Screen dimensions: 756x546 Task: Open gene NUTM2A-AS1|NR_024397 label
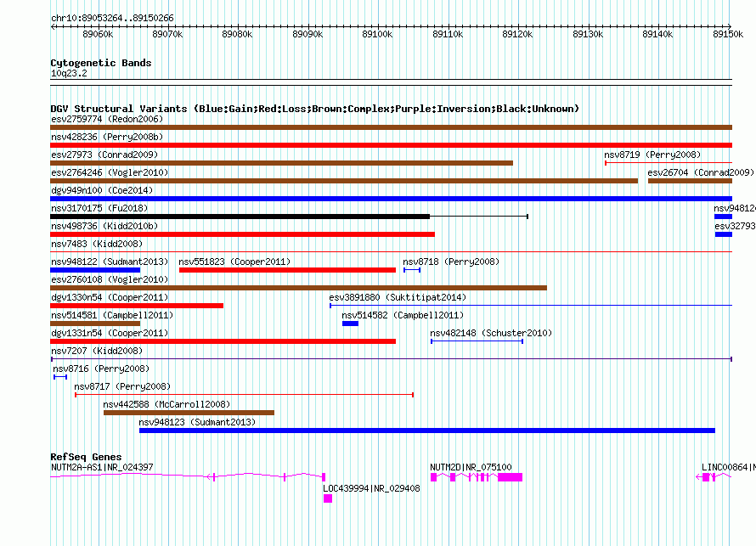point(102,467)
